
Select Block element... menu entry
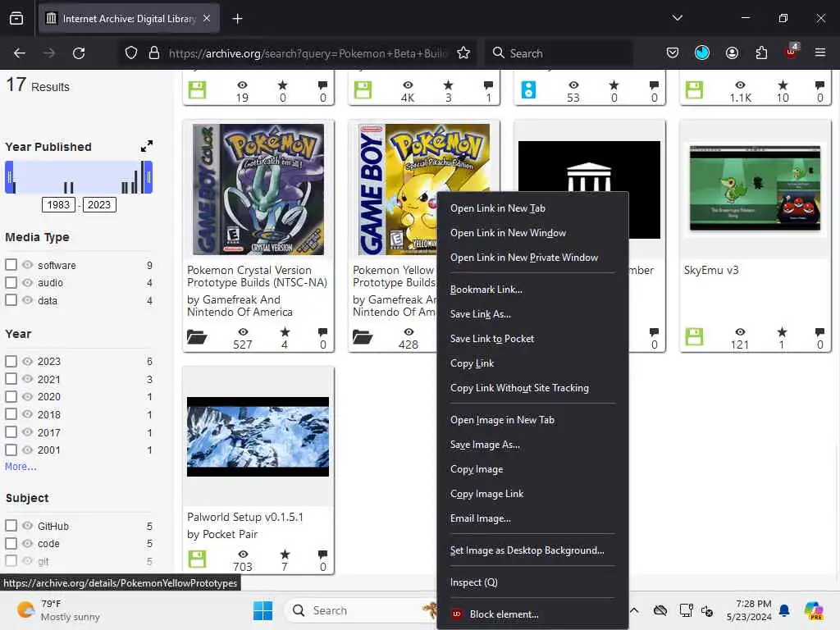[532, 614]
